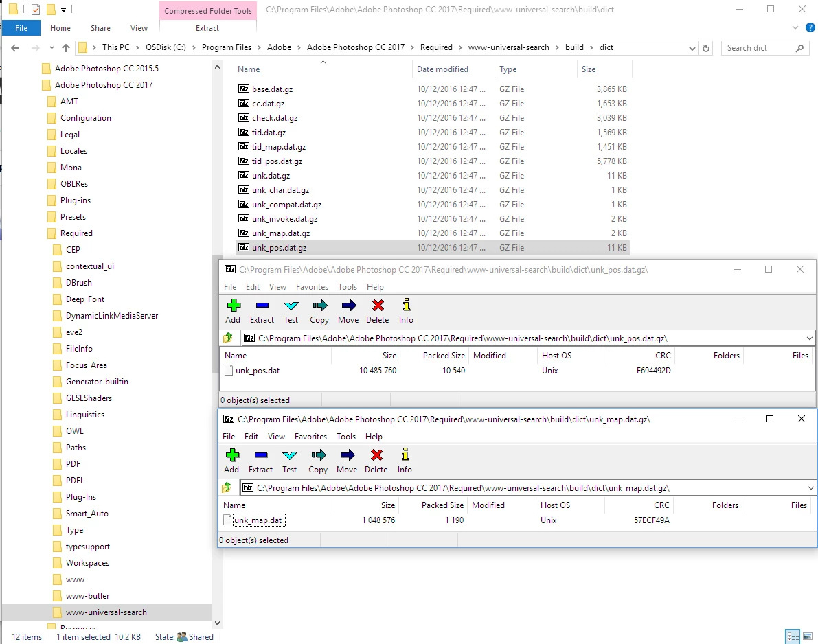Select unk_map.dat inside the 7-Zip window
Image resolution: width=818 pixels, height=644 pixels.
[x=258, y=520]
